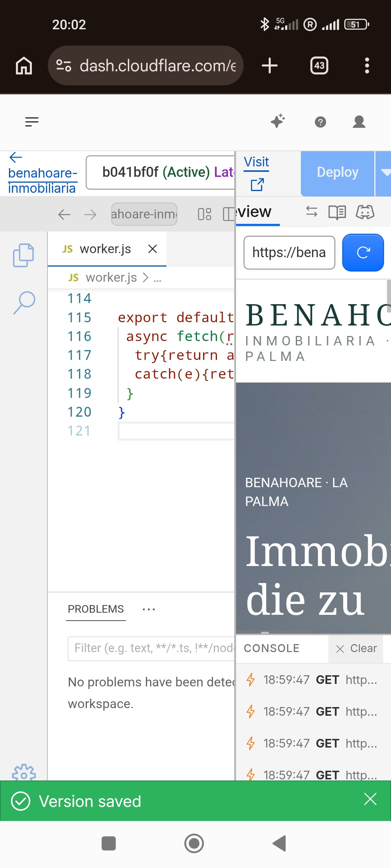Open new browser tab with plus icon
Viewport: 391px width, 868px height.
(270, 65)
